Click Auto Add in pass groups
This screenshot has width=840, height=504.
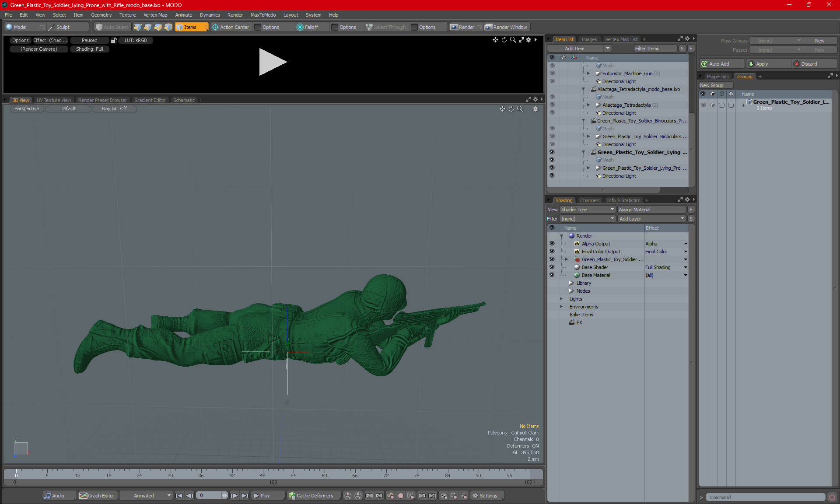(721, 64)
